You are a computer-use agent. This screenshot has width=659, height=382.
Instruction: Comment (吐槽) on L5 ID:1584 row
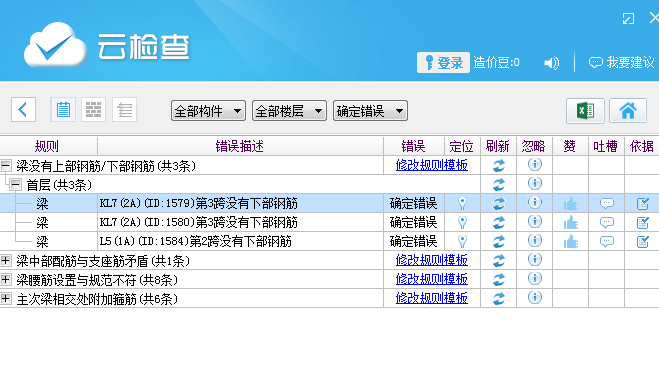606,242
